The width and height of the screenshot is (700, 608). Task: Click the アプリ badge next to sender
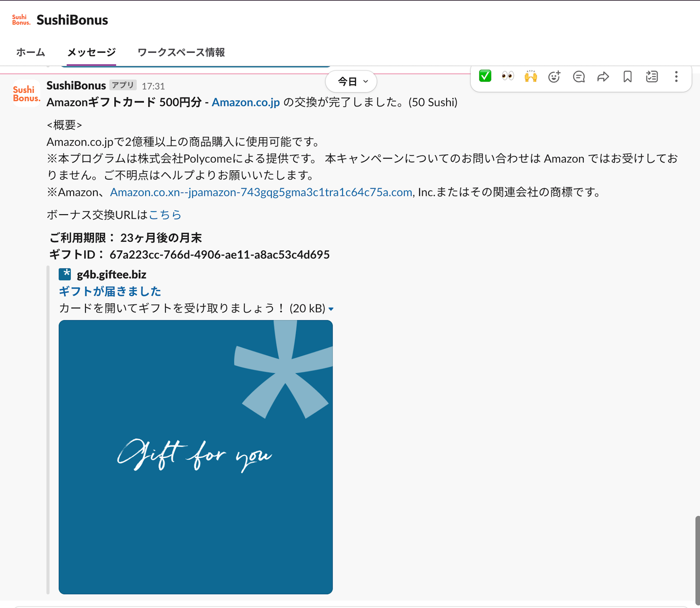click(x=123, y=85)
